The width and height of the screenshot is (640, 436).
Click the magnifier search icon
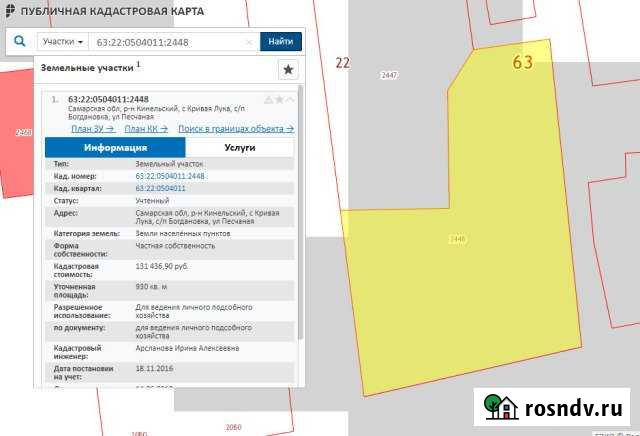(20, 42)
